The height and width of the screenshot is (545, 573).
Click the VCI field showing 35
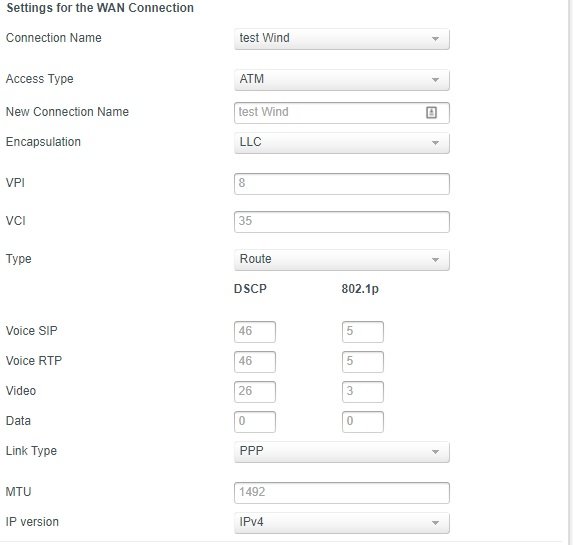point(342,222)
